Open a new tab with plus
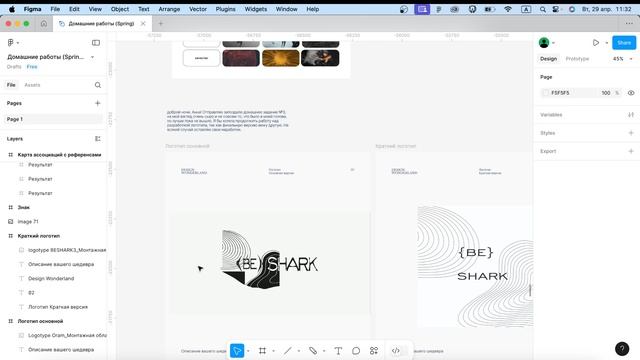Screen dimensions: 640x360 pyautogui.click(x=160, y=24)
